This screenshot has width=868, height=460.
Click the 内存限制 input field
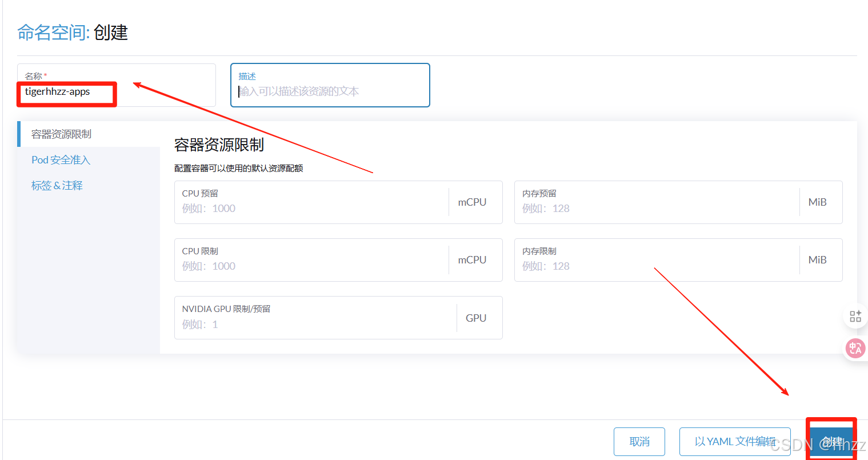(657, 260)
